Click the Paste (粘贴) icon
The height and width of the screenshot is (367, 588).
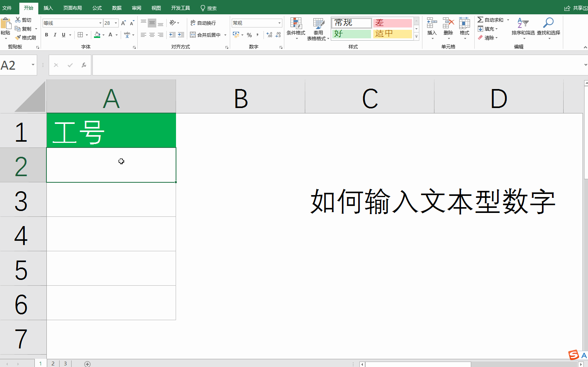5,23
